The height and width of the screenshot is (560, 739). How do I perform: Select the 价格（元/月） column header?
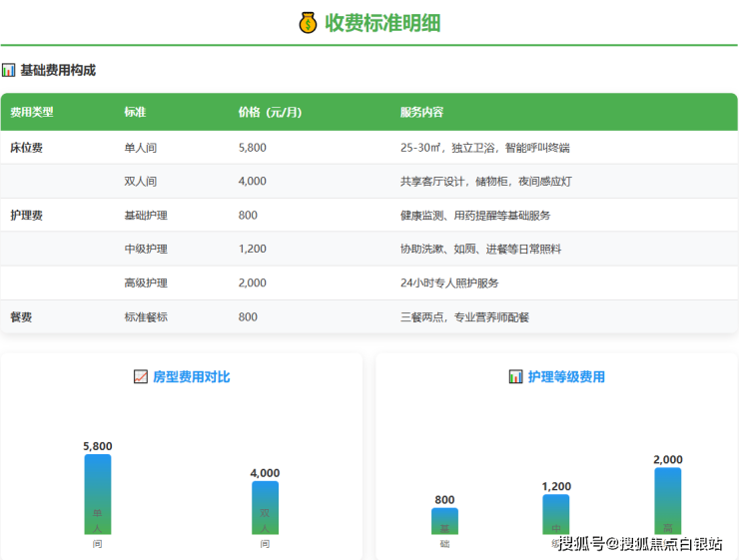click(x=270, y=112)
